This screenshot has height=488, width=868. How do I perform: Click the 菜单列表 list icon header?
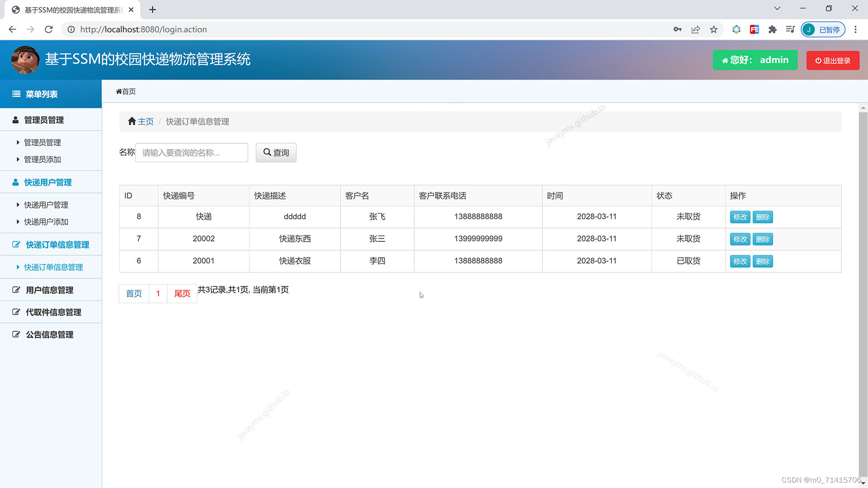[16, 94]
